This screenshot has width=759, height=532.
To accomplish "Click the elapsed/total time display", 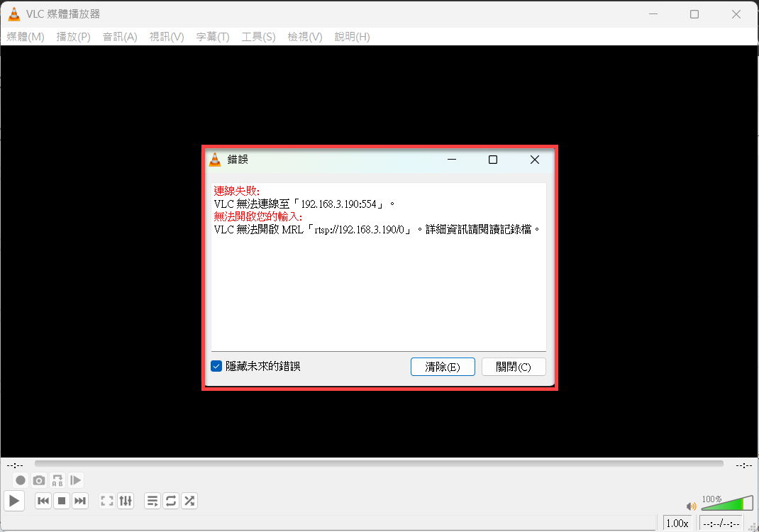I will coord(721,523).
